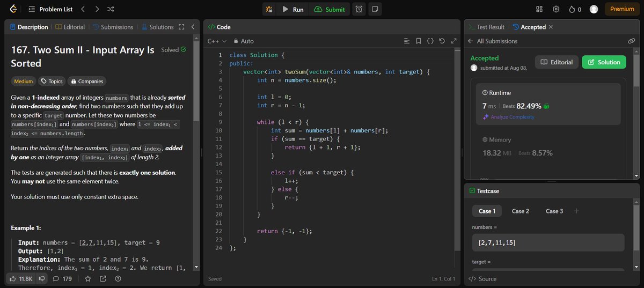The width and height of the screenshot is (644, 288).
Task: Add problem to favorites star
Action: click(87, 278)
